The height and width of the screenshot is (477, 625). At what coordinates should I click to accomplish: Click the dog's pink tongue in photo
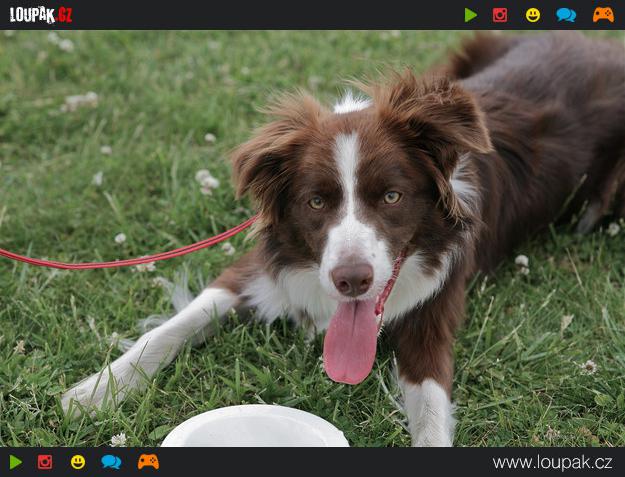(x=351, y=341)
